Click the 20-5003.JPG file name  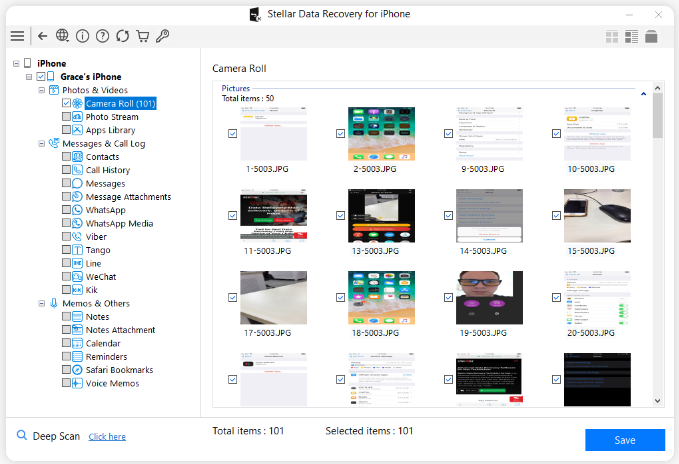click(x=591, y=333)
